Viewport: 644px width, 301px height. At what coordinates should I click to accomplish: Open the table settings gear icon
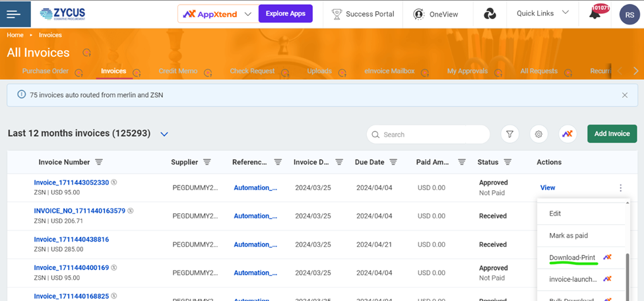(539, 134)
